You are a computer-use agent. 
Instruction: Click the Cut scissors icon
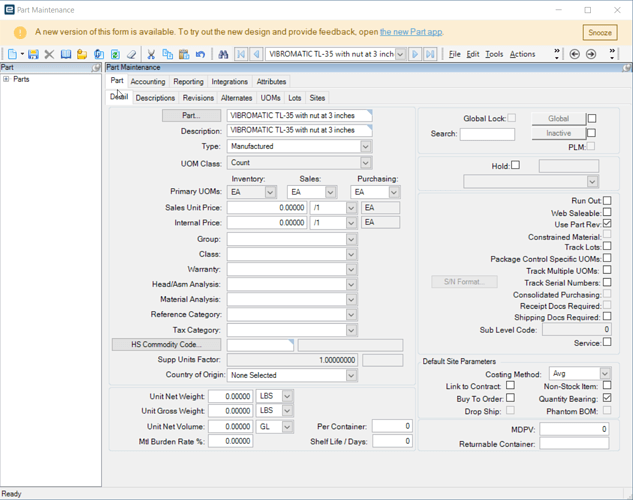click(x=151, y=54)
